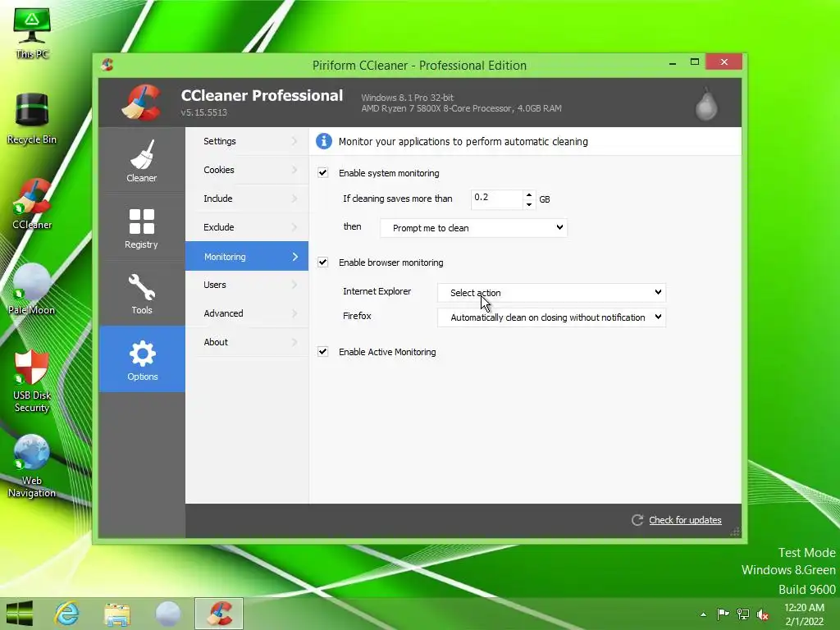Maximize the CCleaner window
840x630 pixels.
click(695, 62)
